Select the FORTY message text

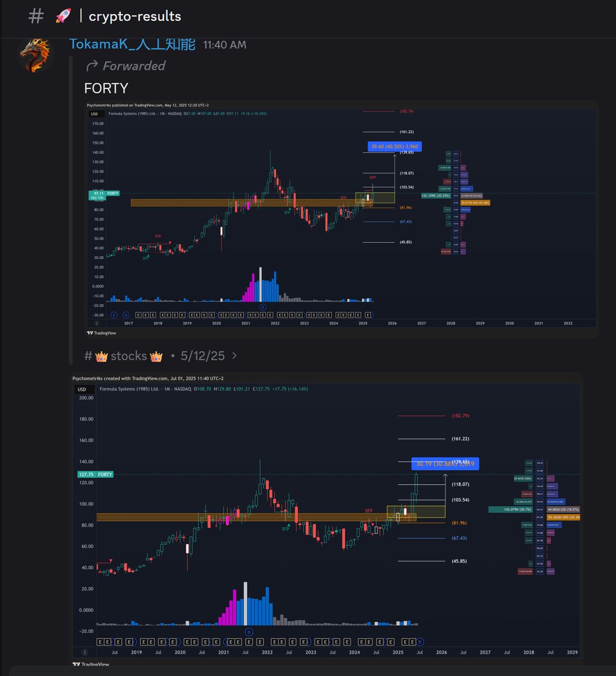[x=106, y=88]
